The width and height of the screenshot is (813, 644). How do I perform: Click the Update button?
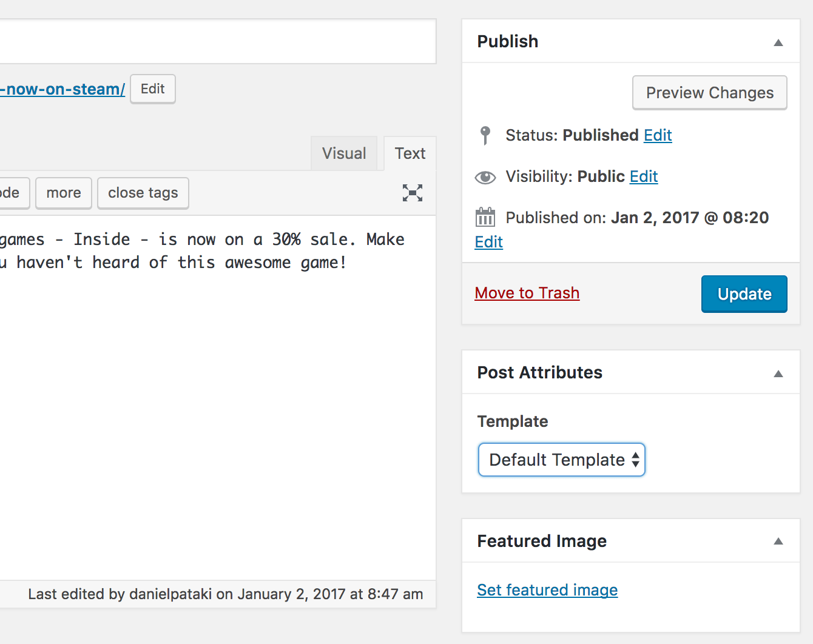(x=744, y=294)
